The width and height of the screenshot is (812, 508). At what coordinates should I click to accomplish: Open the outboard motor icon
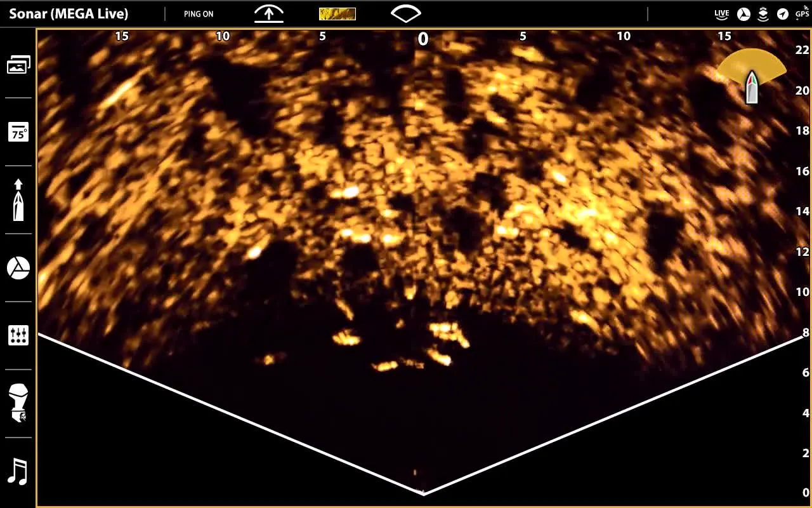tap(18, 403)
